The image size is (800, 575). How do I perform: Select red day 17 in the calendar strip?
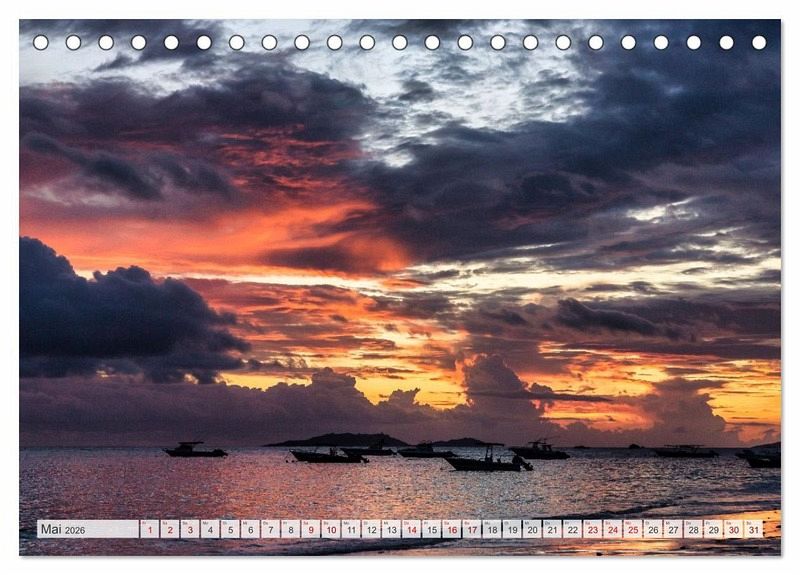click(x=472, y=530)
